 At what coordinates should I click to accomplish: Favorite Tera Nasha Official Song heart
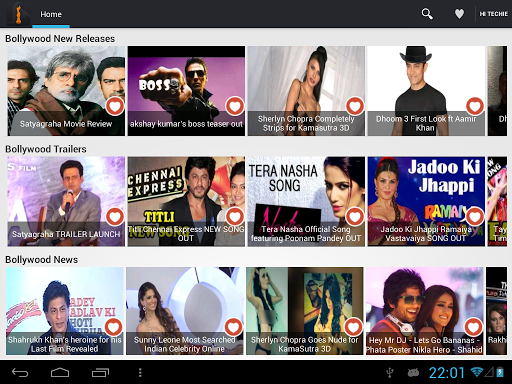click(x=355, y=216)
